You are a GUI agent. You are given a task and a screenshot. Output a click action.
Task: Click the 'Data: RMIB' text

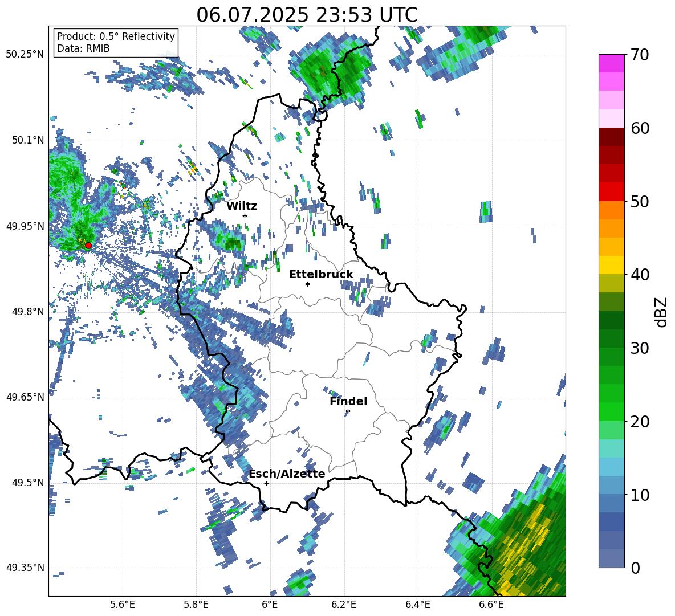pyautogui.click(x=83, y=48)
